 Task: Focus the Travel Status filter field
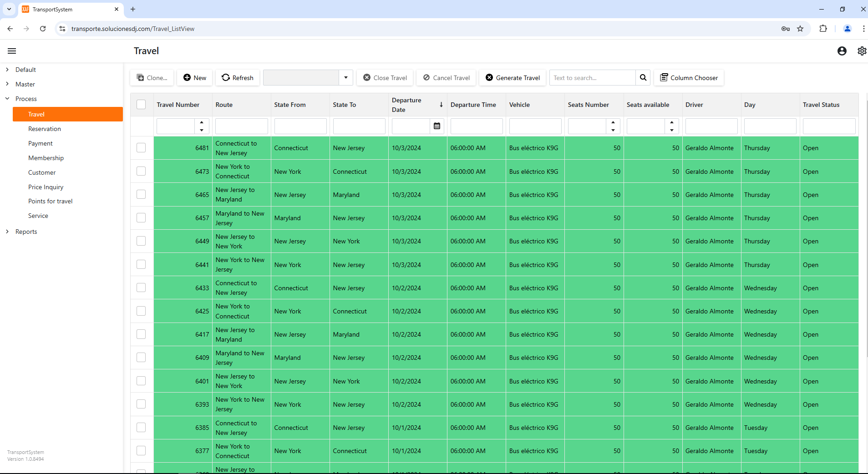[x=829, y=126]
